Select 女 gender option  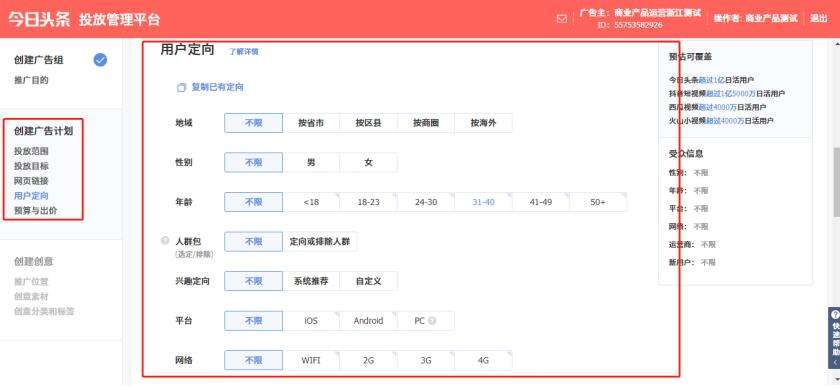pos(369,162)
